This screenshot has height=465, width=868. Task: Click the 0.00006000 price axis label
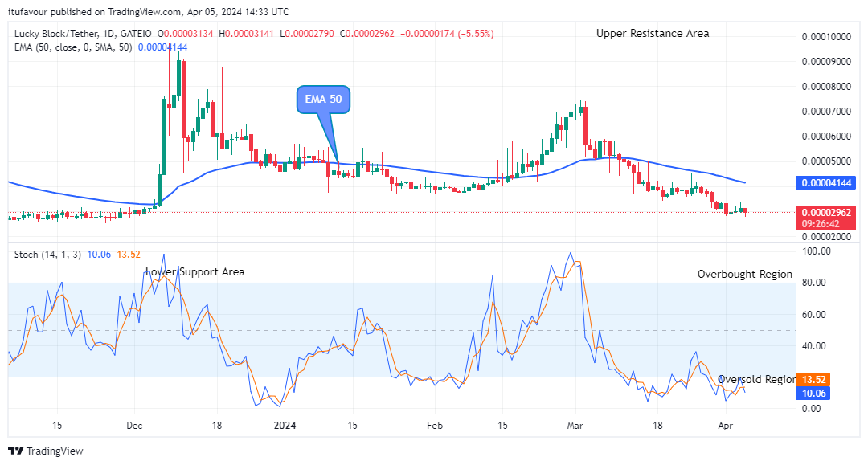tap(826, 137)
